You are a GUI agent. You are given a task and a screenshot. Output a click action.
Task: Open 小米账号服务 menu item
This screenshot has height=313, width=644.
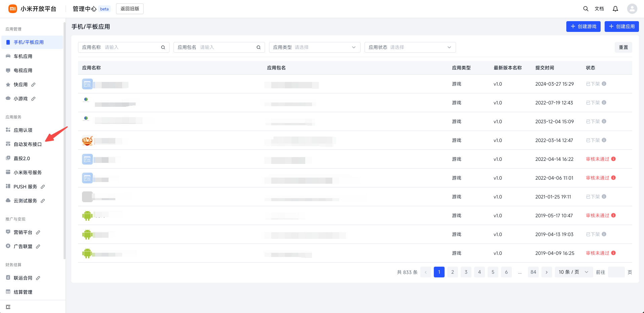point(32,173)
